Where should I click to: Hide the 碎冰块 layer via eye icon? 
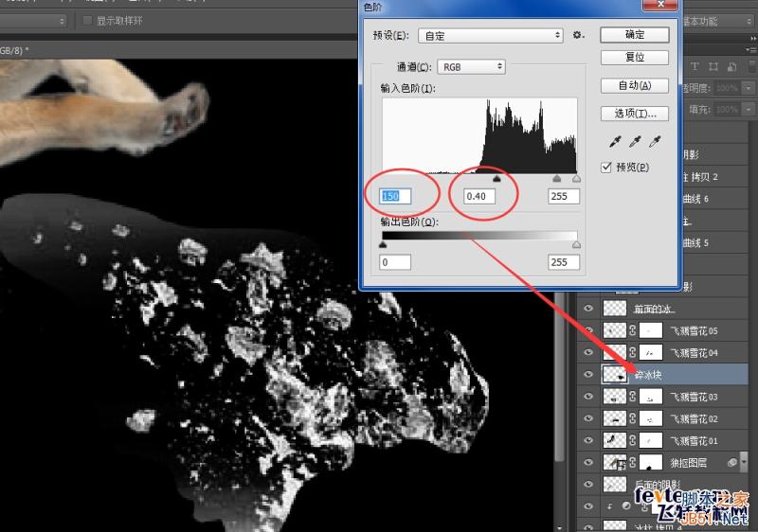click(588, 375)
